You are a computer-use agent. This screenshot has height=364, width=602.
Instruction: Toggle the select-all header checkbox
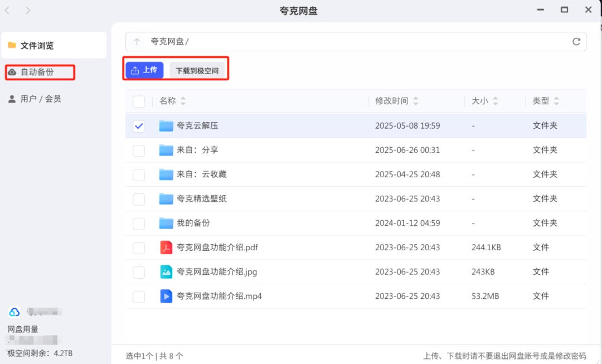pyautogui.click(x=139, y=101)
